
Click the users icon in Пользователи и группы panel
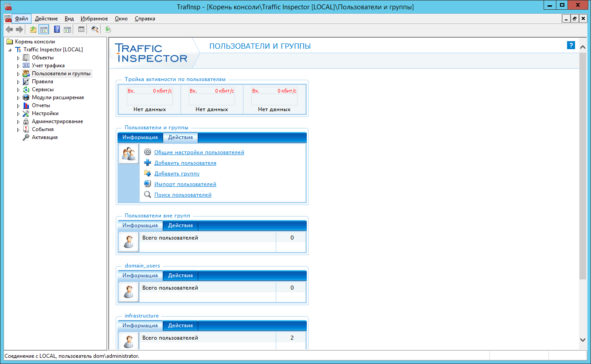pyautogui.click(x=129, y=154)
